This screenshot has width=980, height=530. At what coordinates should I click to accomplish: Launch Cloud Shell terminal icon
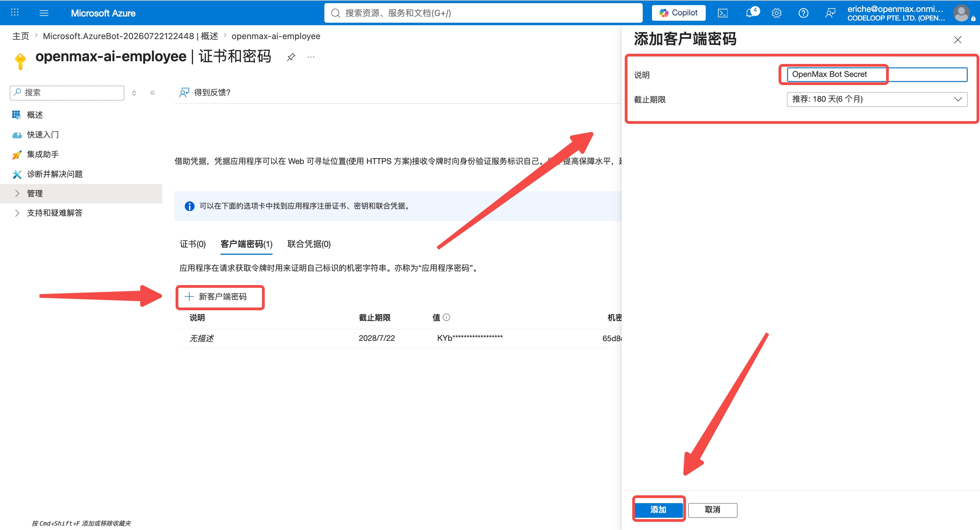click(x=722, y=13)
